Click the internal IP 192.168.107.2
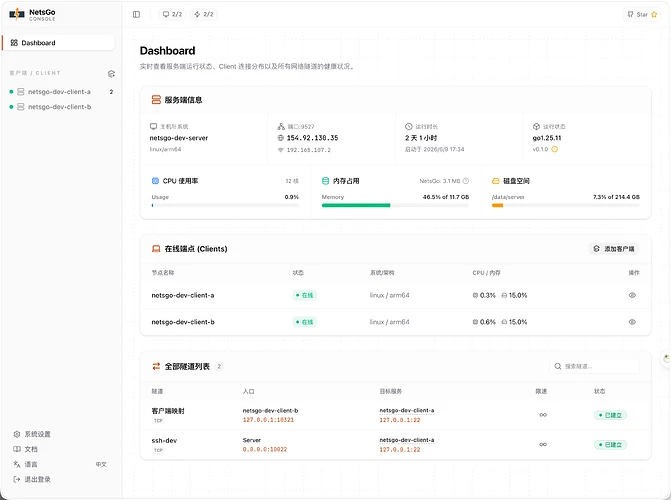 pyautogui.click(x=309, y=150)
